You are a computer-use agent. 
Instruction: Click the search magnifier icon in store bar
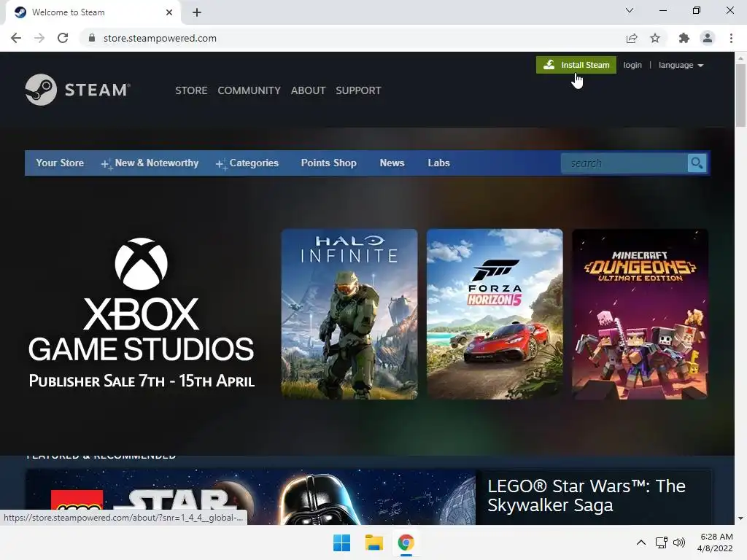(x=697, y=163)
